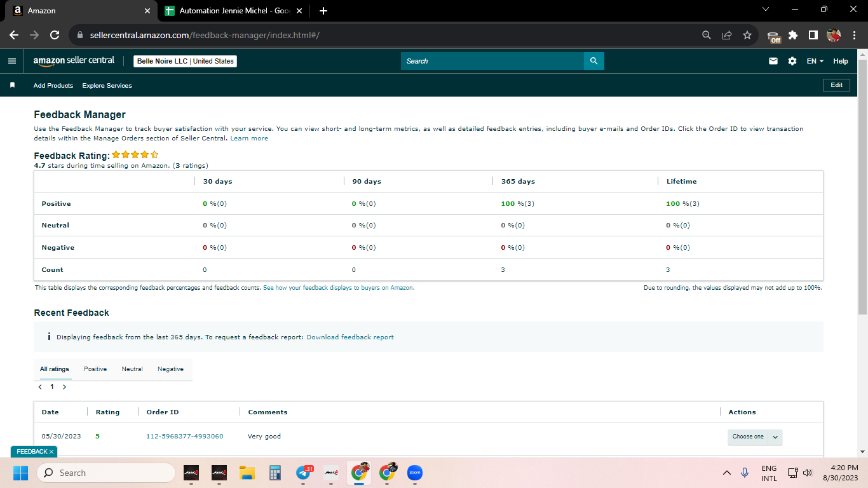
Task: Click the Help link in the header
Action: click(x=841, y=61)
